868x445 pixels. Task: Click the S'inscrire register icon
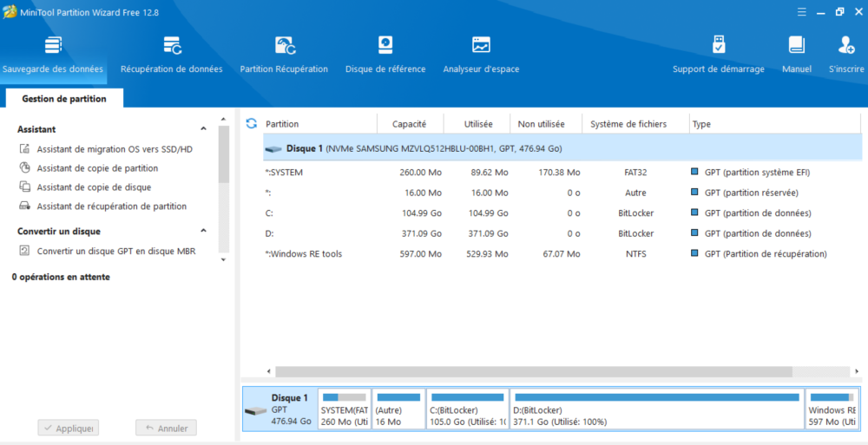(x=845, y=54)
